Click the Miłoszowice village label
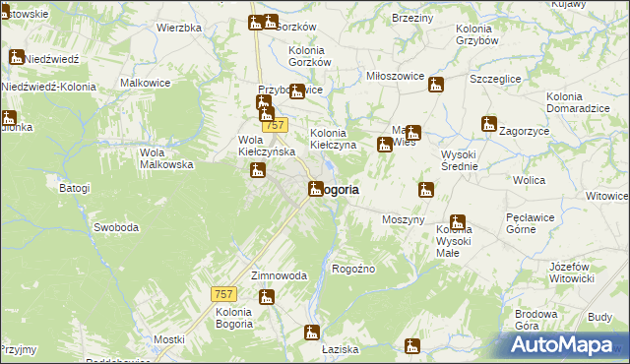The height and width of the screenshot is (364, 630). click(396, 76)
